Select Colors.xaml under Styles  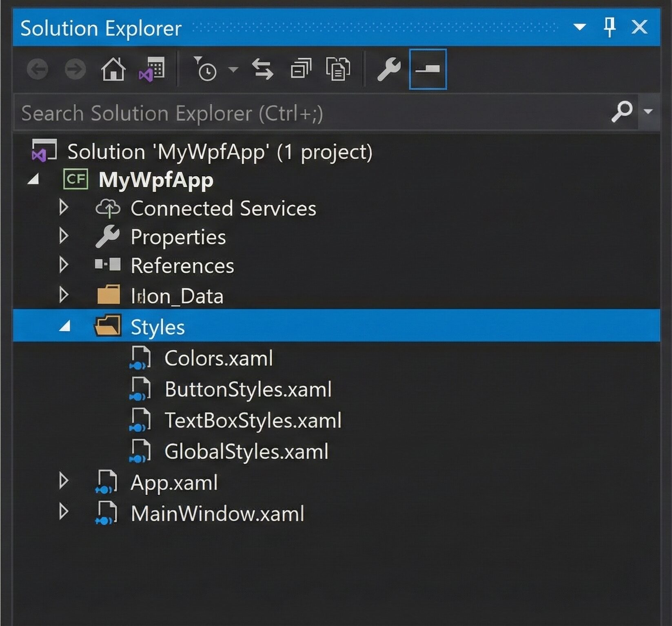coord(219,359)
